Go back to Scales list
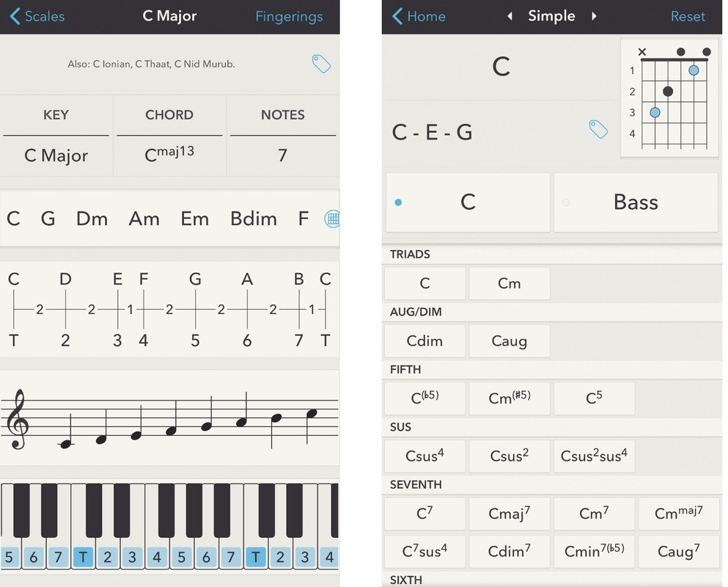Image resolution: width=728 pixels, height=587 pixels. pyautogui.click(x=37, y=16)
